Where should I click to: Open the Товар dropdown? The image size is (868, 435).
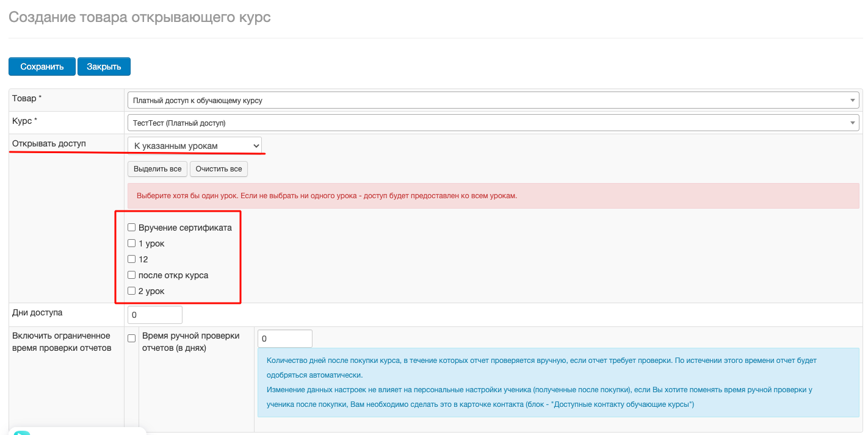tap(493, 100)
